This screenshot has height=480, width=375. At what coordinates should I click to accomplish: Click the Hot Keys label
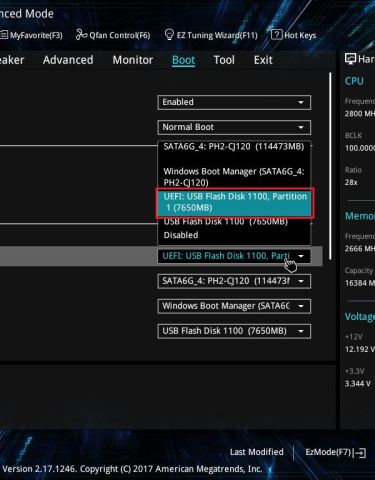(x=300, y=35)
